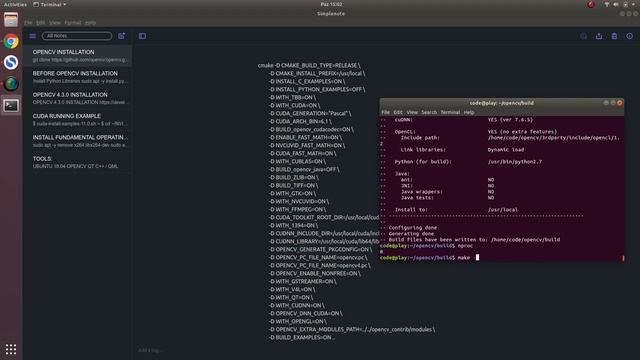Close the terminal window
The width and height of the screenshot is (640, 360).
(x=620, y=103)
